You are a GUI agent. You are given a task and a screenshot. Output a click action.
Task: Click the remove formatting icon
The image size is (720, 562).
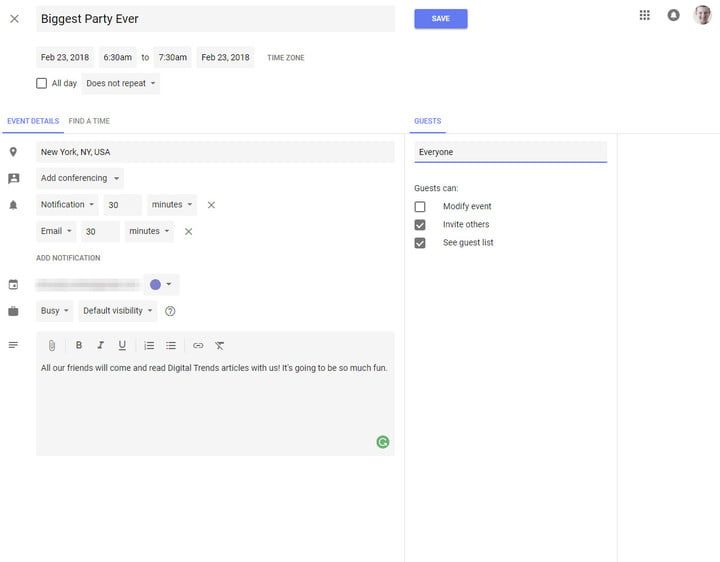coord(220,346)
